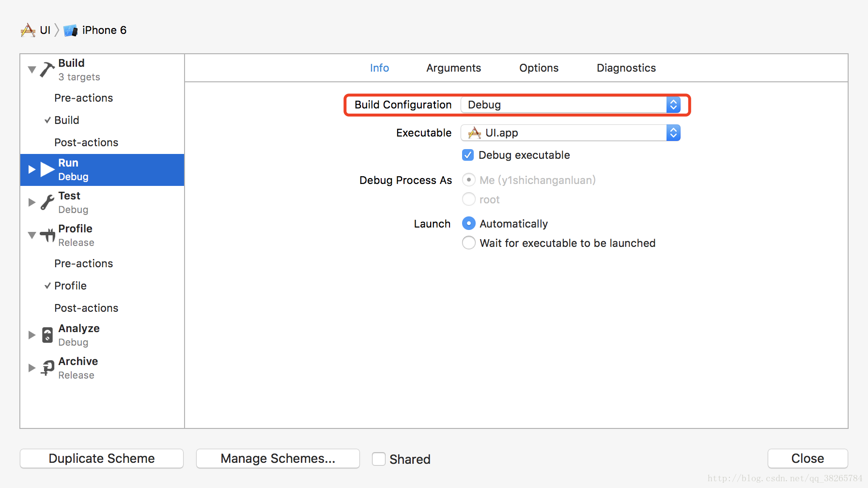Image resolution: width=868 pixels, height=488 pixels.
Task: Click the '3 targets' subtitle under Build
Action: pyautogui.click(x=79, y=77)
